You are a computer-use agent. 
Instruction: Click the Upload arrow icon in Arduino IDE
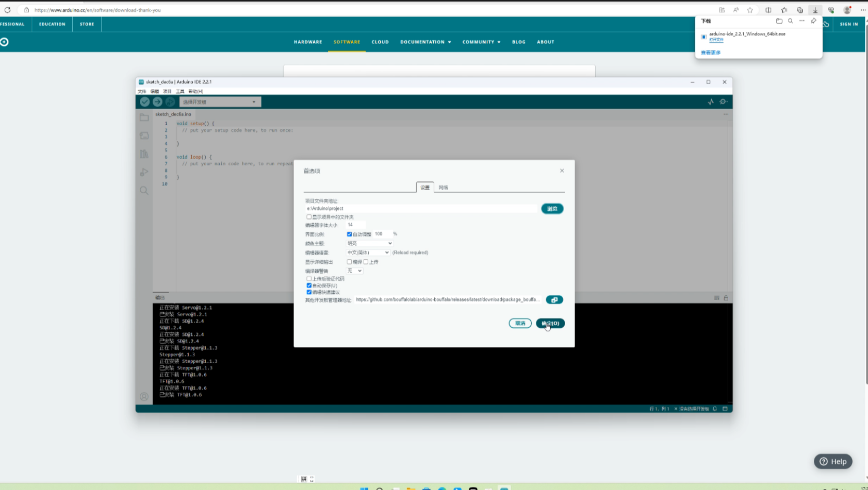tap(157, 102)
